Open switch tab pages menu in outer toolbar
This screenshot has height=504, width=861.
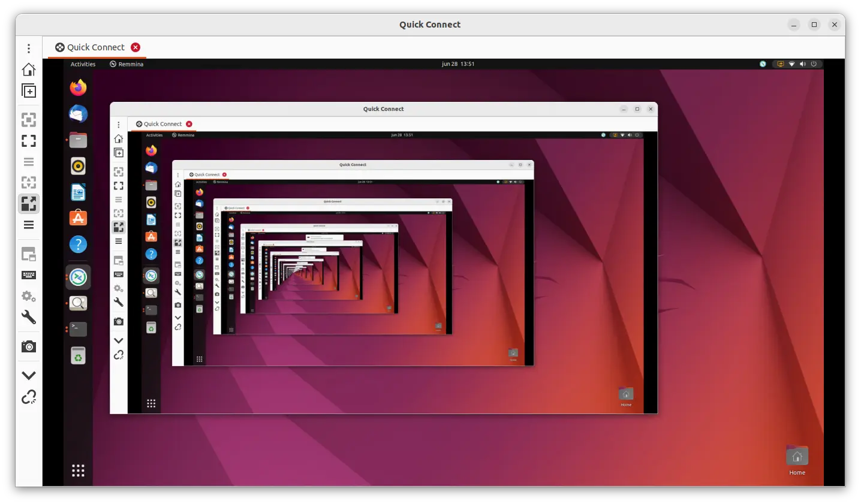(x=29, y=254)
